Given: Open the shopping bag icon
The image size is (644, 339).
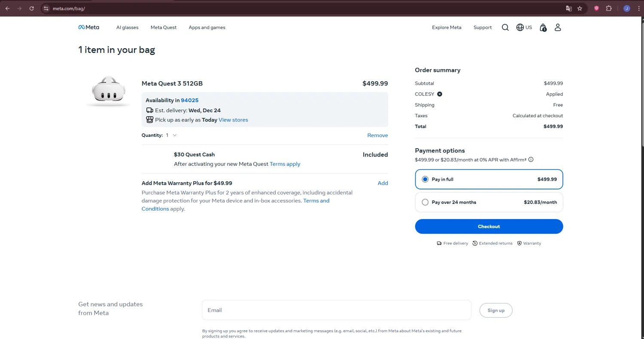Looking at the screenshot, I should [543, 27].
